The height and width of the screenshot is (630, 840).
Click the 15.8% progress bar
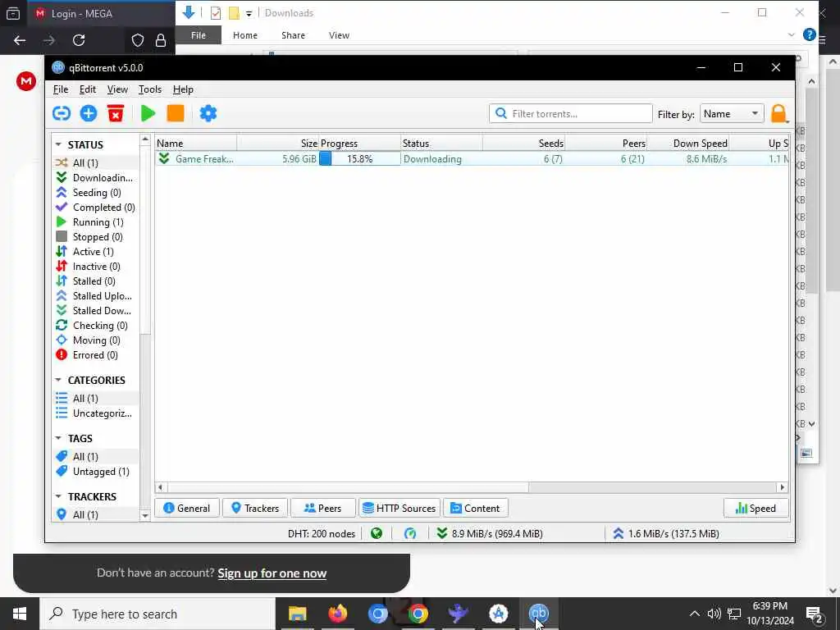pos(359,159)
